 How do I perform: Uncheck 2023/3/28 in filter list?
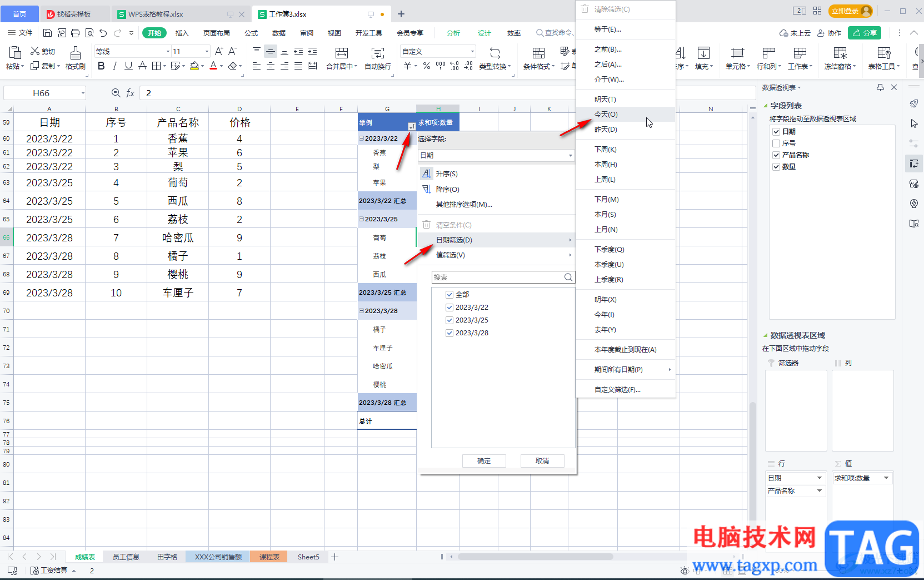[449, 333]
